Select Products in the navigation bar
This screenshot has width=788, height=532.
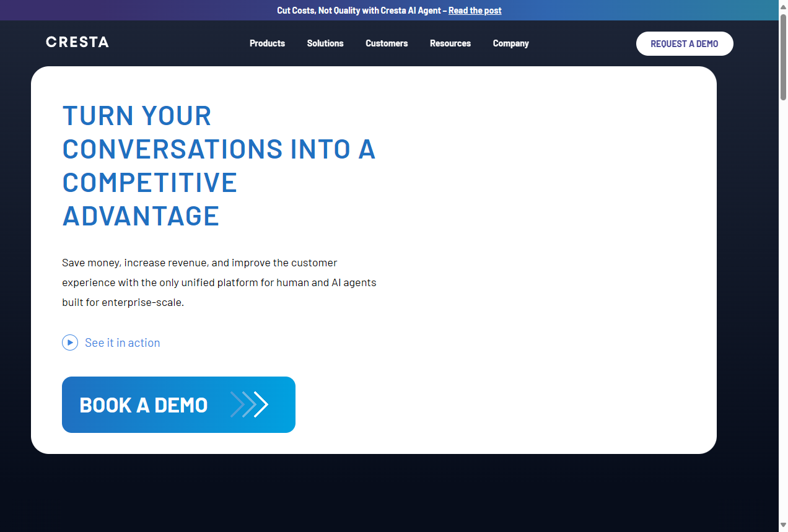coord(267,43)
